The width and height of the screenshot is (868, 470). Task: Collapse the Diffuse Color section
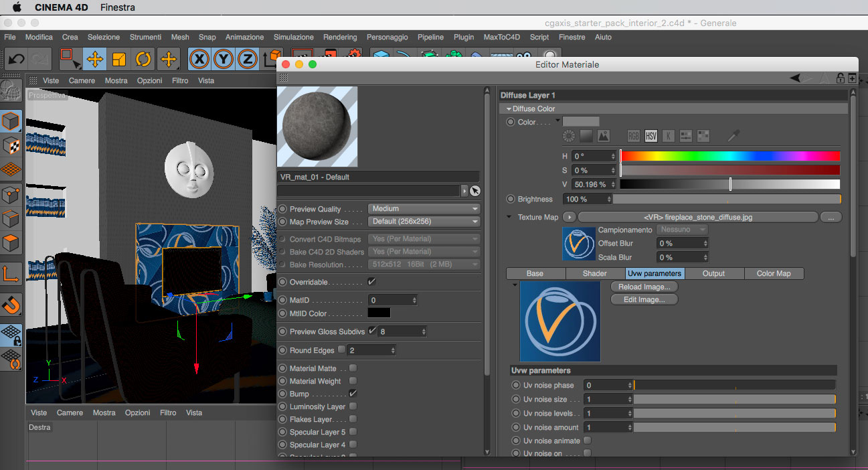click(509, 108)
